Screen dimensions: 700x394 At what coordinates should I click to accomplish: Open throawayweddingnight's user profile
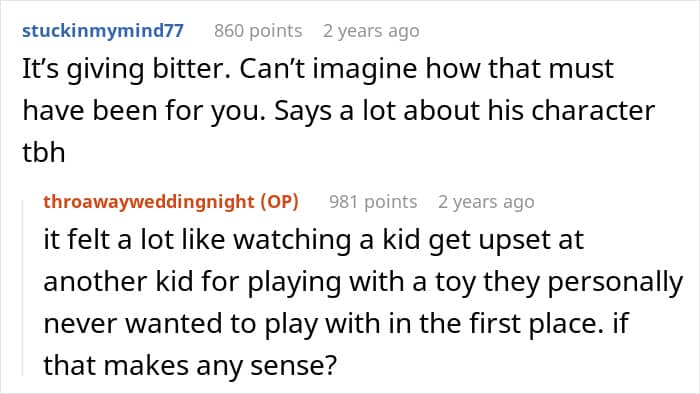click(x=149, y=202)
